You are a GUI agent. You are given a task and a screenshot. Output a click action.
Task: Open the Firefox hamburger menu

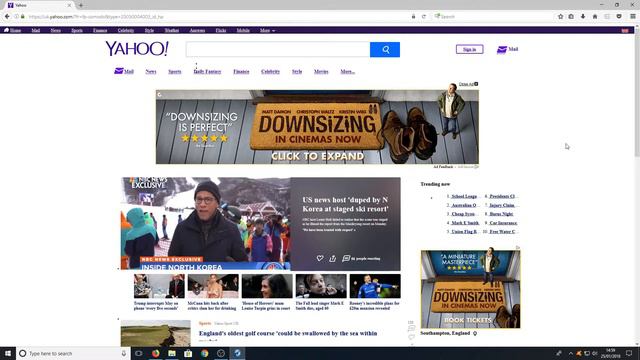pyautogui.click(x=632, y=17)
